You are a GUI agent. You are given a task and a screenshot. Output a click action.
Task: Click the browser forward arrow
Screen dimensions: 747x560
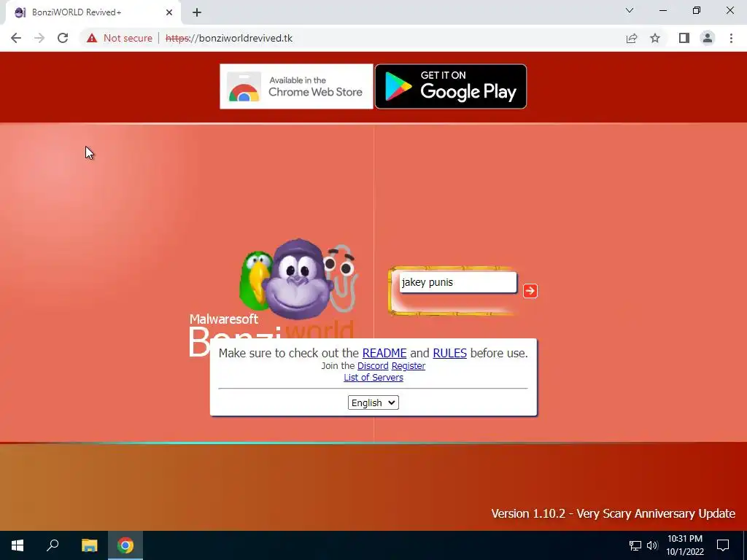pos(39,38)
